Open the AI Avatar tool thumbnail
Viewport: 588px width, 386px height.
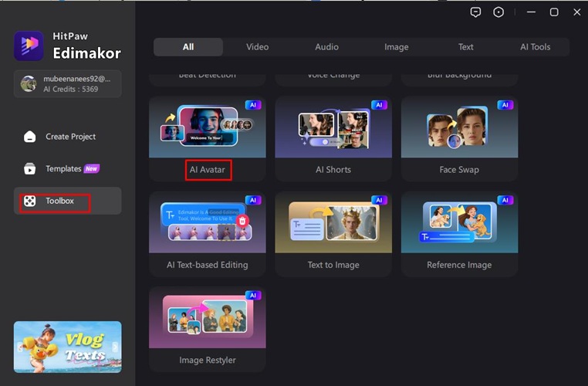(208, 127)
